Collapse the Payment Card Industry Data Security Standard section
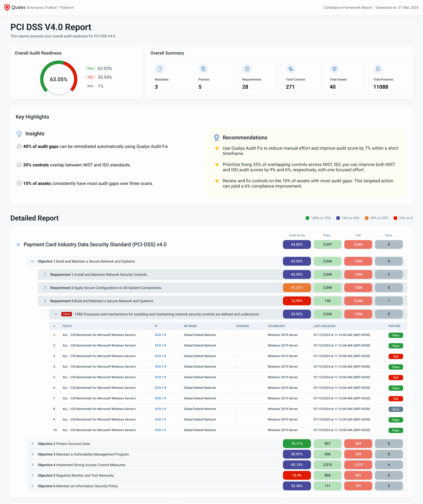This screenshot has height=504, width=423. (18, 244)
